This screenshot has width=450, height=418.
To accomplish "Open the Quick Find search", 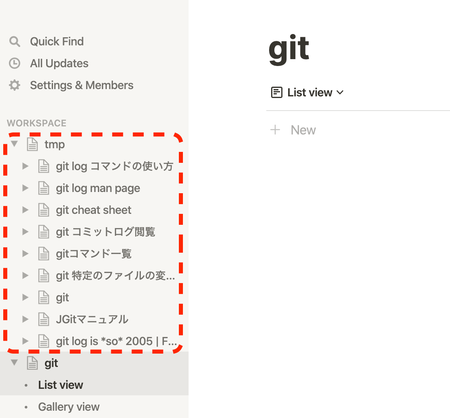I will (57, 41).
